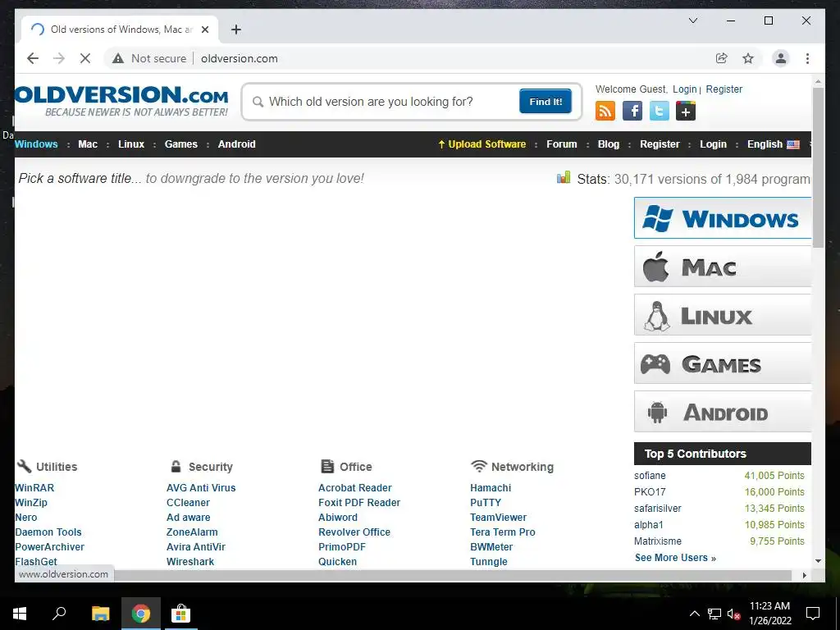840x630 pixels.
Task: Select Linux in navigation bar
Action: click(131, 144)
